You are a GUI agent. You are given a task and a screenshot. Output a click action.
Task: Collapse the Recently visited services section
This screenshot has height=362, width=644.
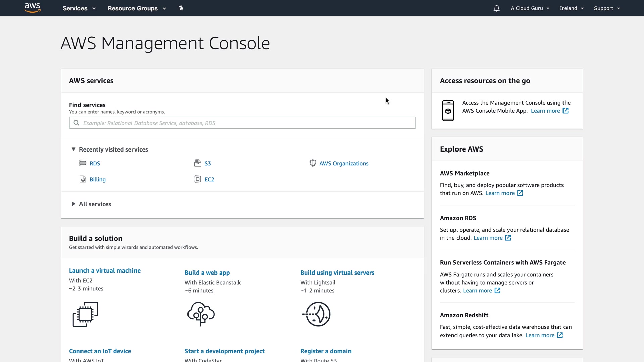pos(73,149)
